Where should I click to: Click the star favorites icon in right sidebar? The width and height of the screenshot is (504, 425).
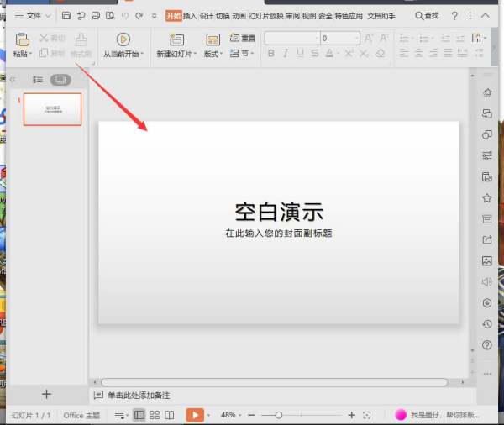pyautogui.click(x=487, y=197)
